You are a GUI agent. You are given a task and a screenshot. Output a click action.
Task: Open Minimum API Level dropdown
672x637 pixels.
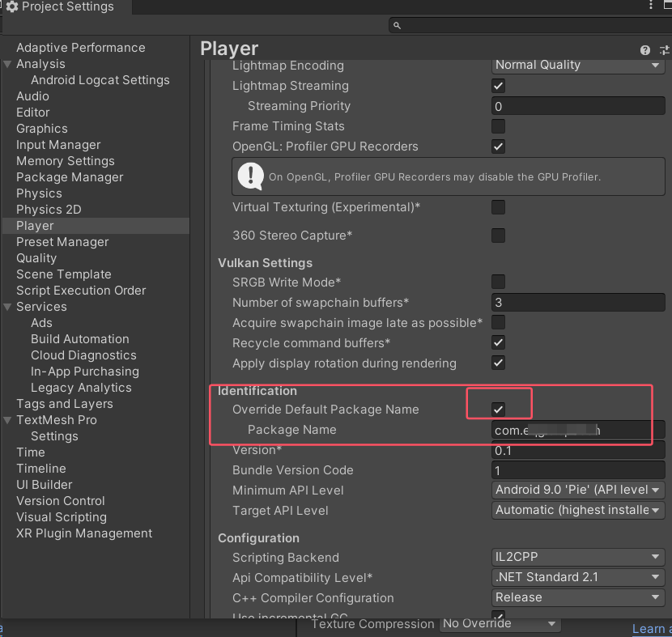(578, 490)
